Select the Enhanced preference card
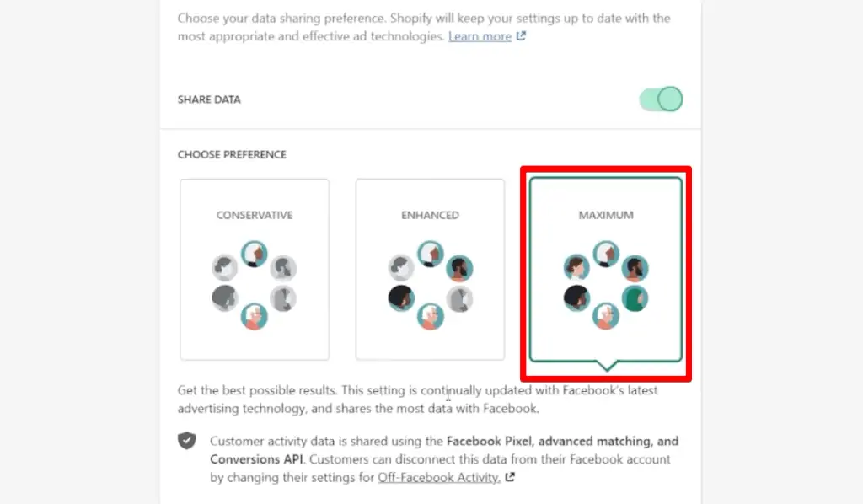 click(430, 270)
